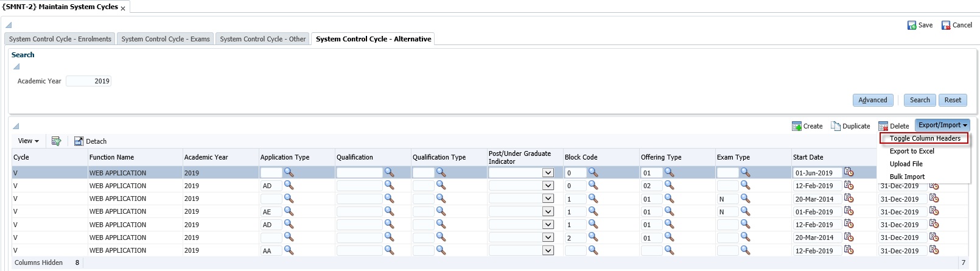Click the Search button
Screen dimensions: 980x271
point(920,100)
